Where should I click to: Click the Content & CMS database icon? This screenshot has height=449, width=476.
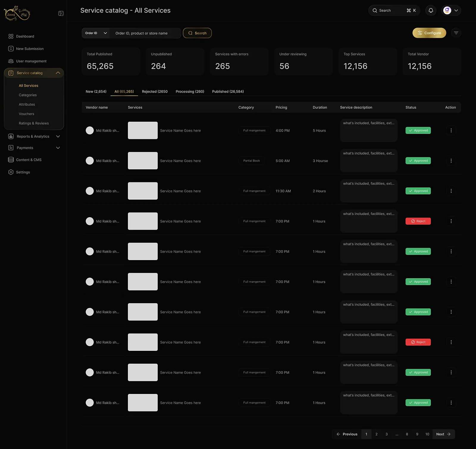pos(11,160)
